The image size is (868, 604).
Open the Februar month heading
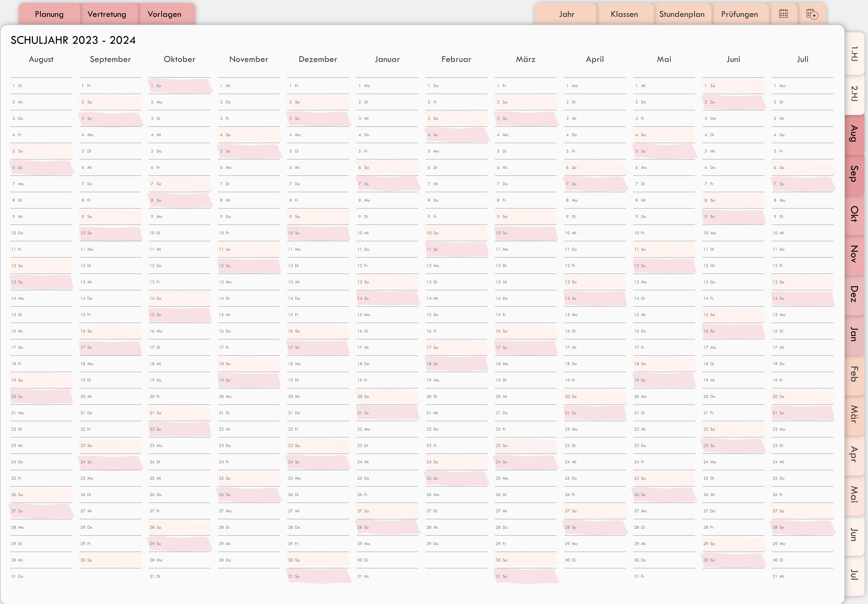point(456,59)
